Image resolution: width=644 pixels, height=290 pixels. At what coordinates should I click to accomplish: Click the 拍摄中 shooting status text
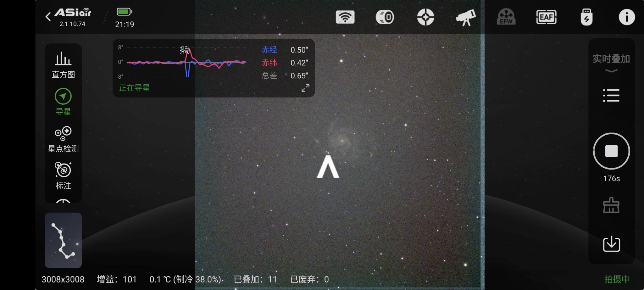tap(617, 279)
